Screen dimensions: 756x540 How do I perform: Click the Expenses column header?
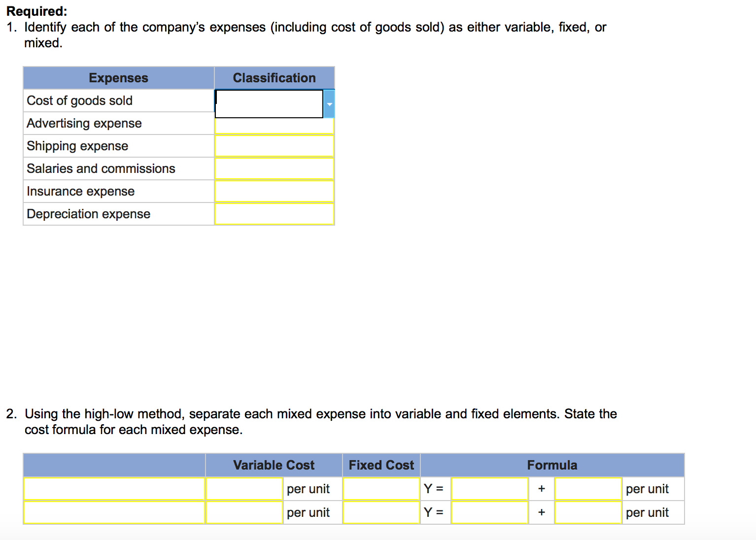pos(119,78)
